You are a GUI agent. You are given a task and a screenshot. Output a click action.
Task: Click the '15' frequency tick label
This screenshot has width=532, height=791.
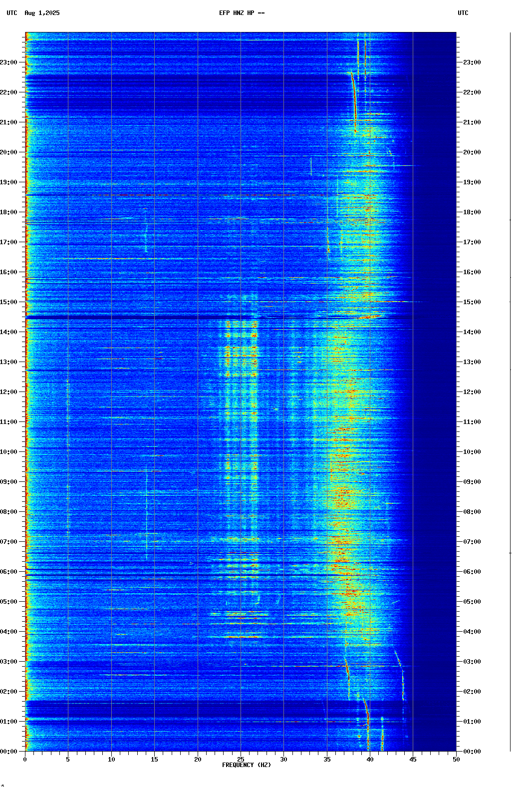pyautogui.click(x=154, y=760)
